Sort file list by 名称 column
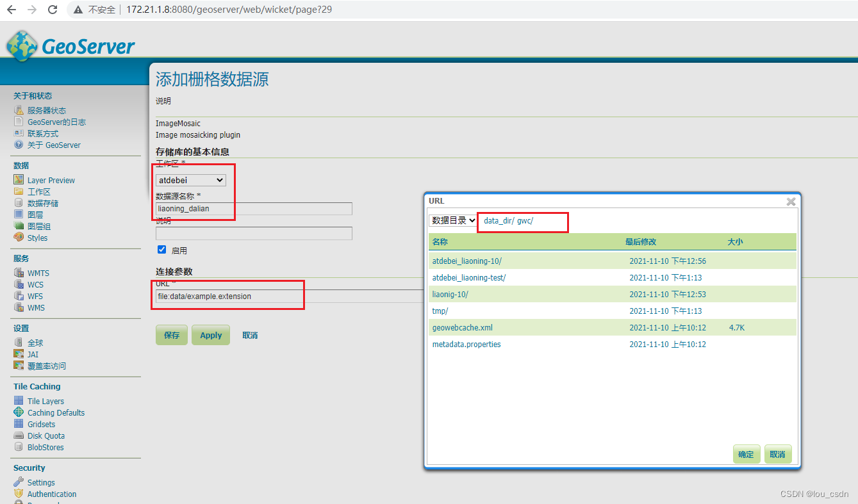Screen dimensions: 858x504 click(x=440, y=242)
